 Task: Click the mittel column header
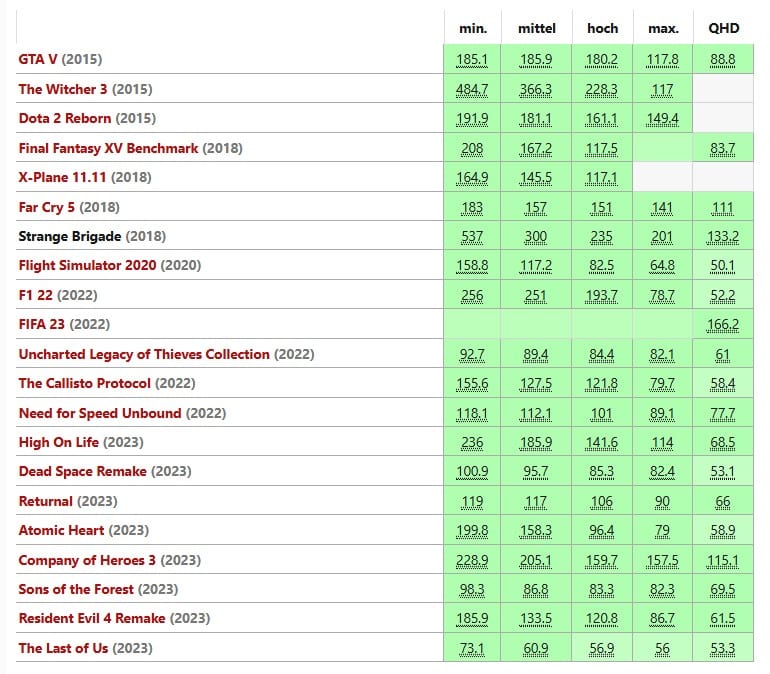coord(537,28)
